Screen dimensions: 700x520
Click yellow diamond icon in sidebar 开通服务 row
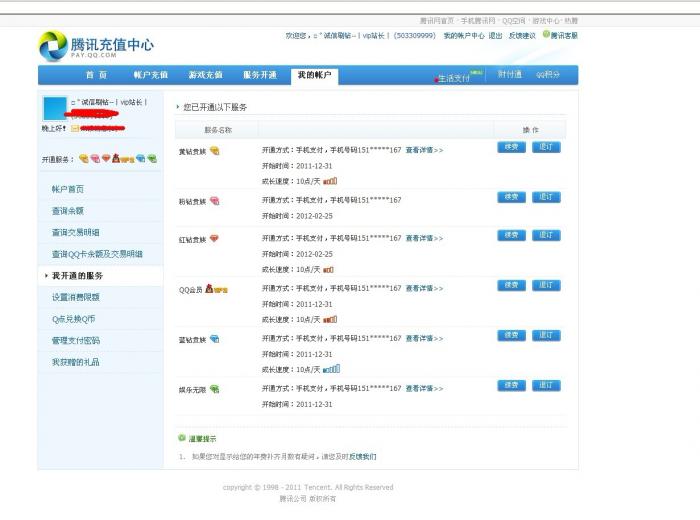(83, 158)
